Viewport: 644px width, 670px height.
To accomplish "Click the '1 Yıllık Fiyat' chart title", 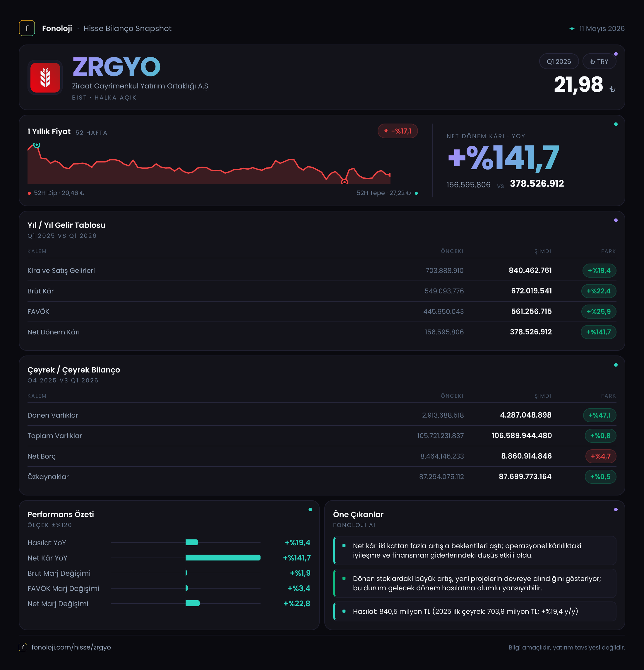I will [49, 131].
